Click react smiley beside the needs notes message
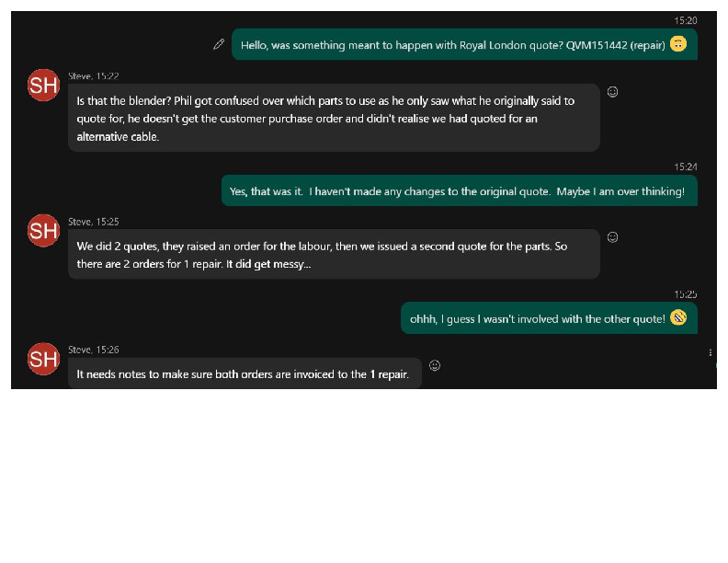Screen dimensions: 728x563 (x=435, y=365)
